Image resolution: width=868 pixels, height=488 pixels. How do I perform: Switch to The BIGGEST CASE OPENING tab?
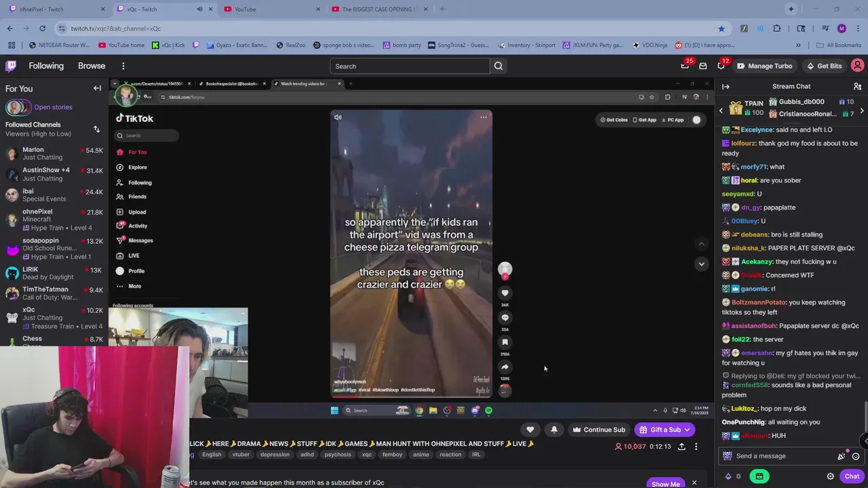pyautogui.click(x=378, y=9)
